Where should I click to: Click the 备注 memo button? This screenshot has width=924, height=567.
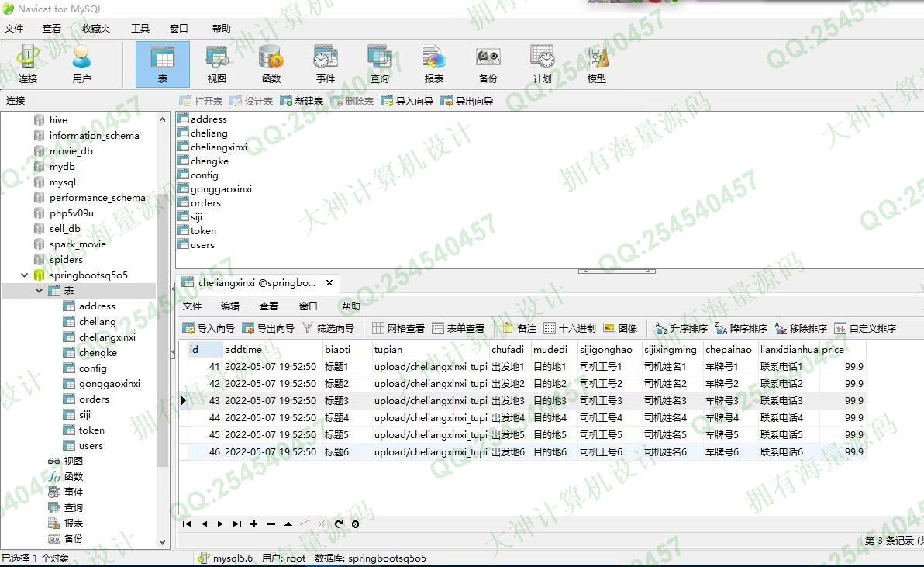(519, 328)
